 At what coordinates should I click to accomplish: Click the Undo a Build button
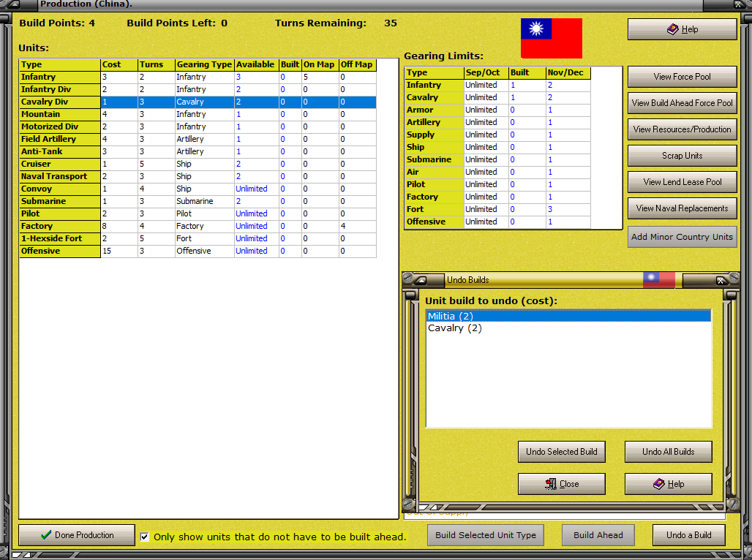point(688,535)
